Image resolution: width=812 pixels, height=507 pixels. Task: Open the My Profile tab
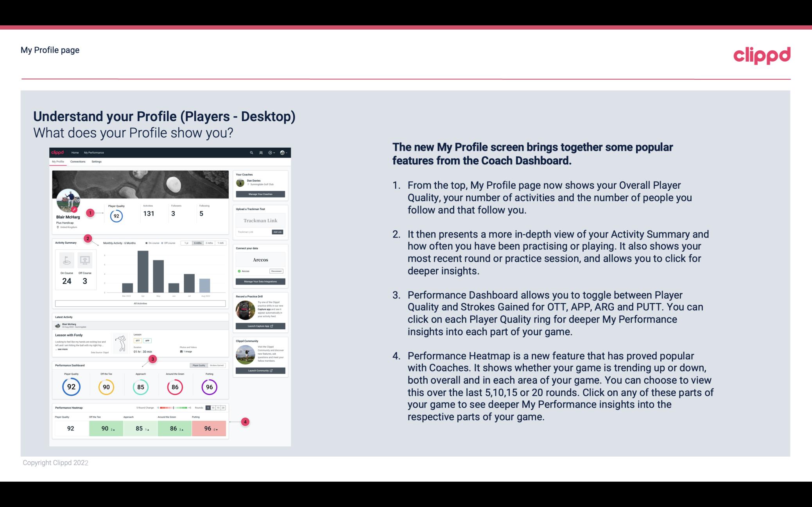58,162
